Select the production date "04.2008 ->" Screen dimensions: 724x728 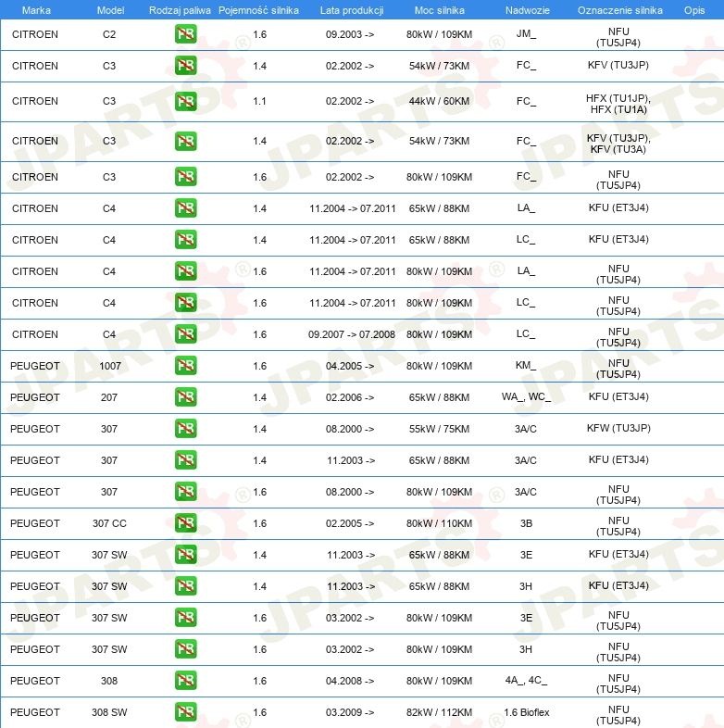tap(350, 681)
